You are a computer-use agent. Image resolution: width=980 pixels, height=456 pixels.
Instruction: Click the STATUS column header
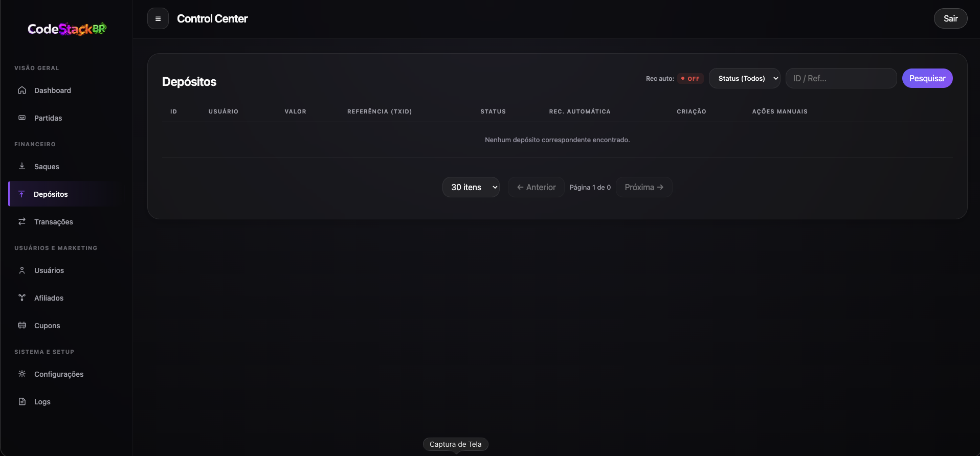(493, 111)
